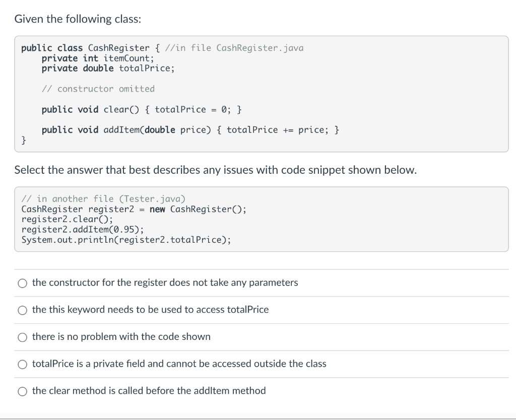Click the 'Select the answer that best describes' prompt
The image size is (516, 420).
(x=216, y=170)
